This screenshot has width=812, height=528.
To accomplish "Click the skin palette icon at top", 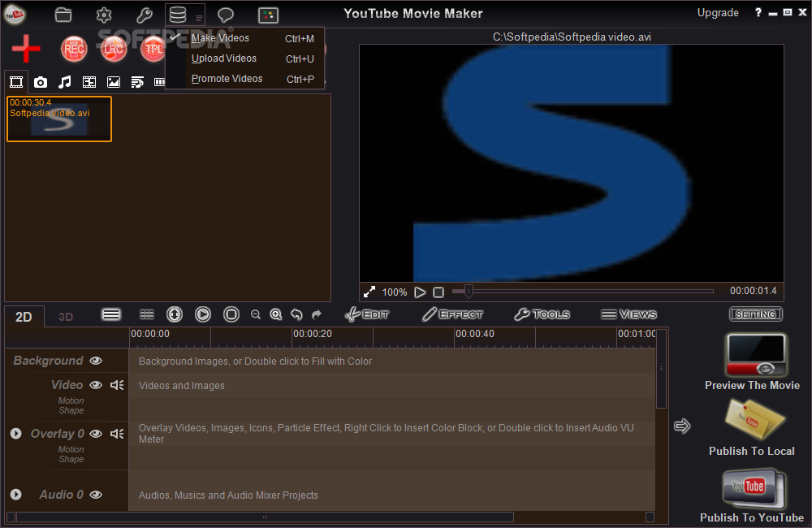I will pyautogui.click(x=268, y=15).
